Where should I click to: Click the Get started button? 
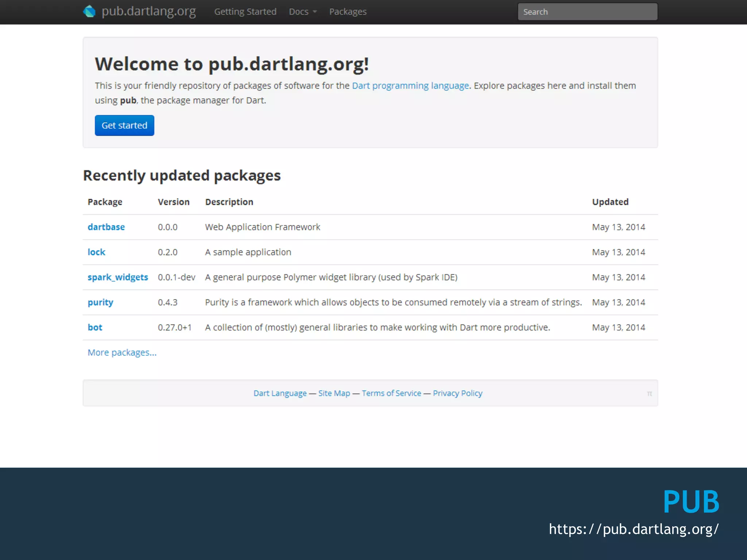(x=124, y=125)
